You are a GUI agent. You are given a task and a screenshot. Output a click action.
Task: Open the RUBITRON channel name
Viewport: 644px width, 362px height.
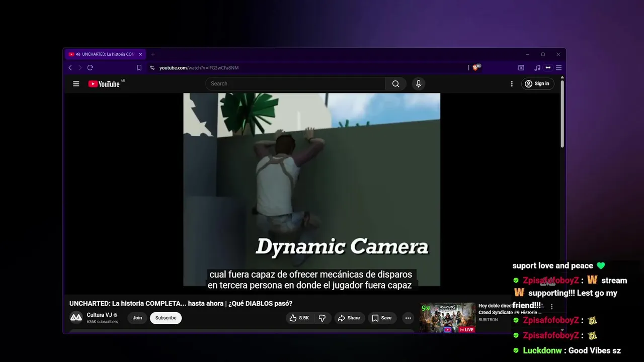click(x=488, y=320)
